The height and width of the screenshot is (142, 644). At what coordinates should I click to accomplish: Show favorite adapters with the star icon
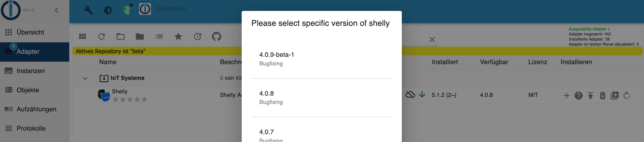178,37
